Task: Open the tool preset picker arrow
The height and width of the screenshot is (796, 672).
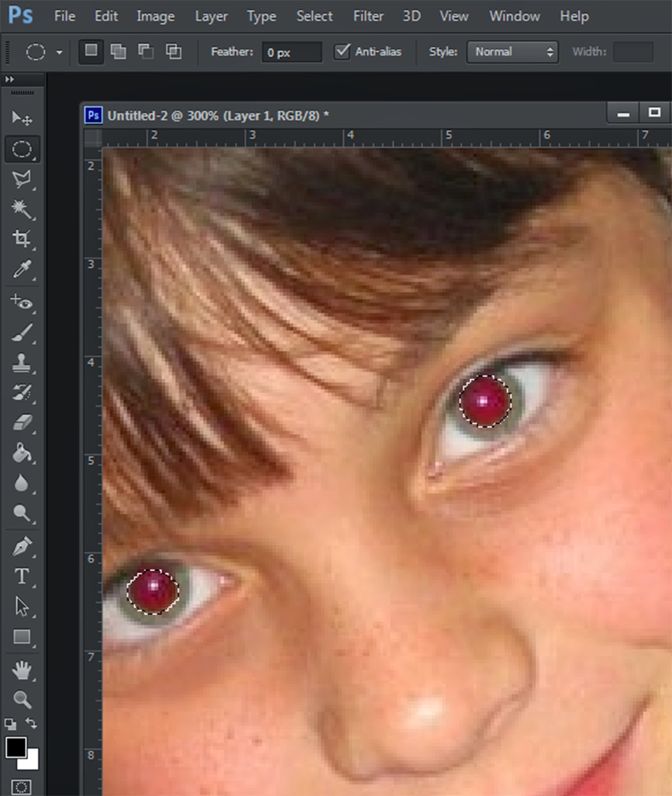Action: pyautogui.click(x=59, y=52)
